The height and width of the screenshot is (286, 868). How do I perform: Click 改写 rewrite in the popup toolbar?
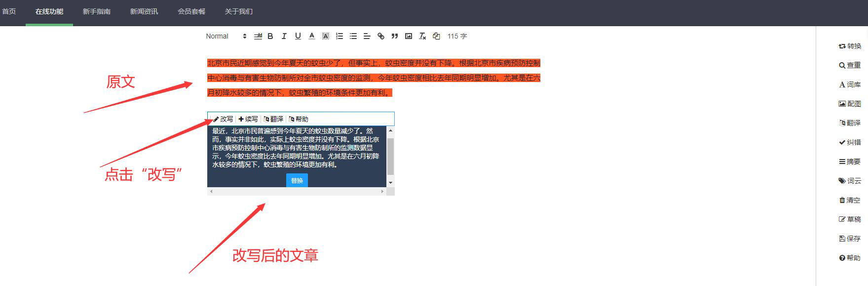point(223,119)
